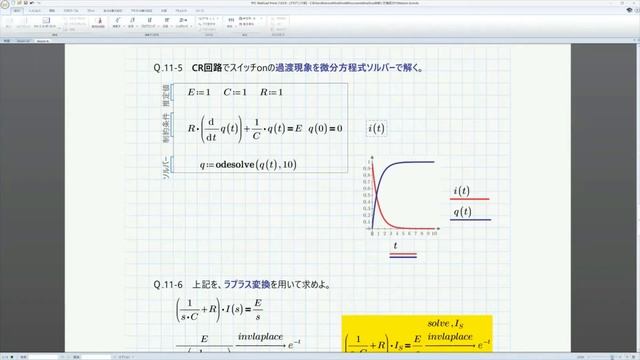
Task: Click the heading text Q.11-5
Action: 168,68
